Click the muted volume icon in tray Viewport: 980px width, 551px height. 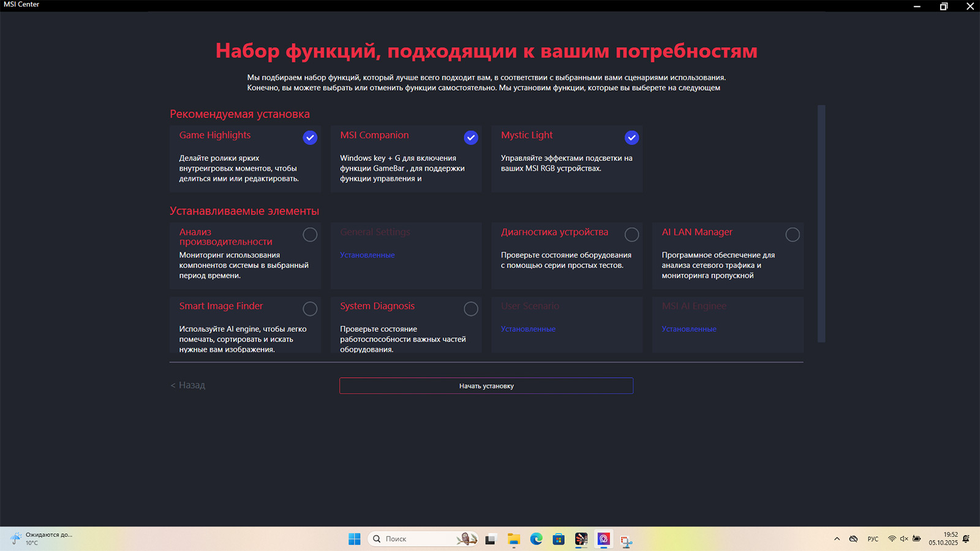click(904, 539)
